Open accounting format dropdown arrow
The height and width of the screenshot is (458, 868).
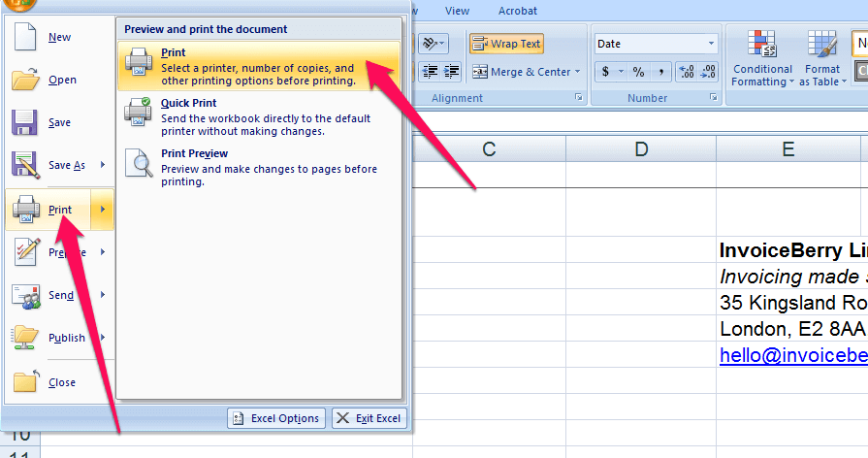click(x=621, y=72)
